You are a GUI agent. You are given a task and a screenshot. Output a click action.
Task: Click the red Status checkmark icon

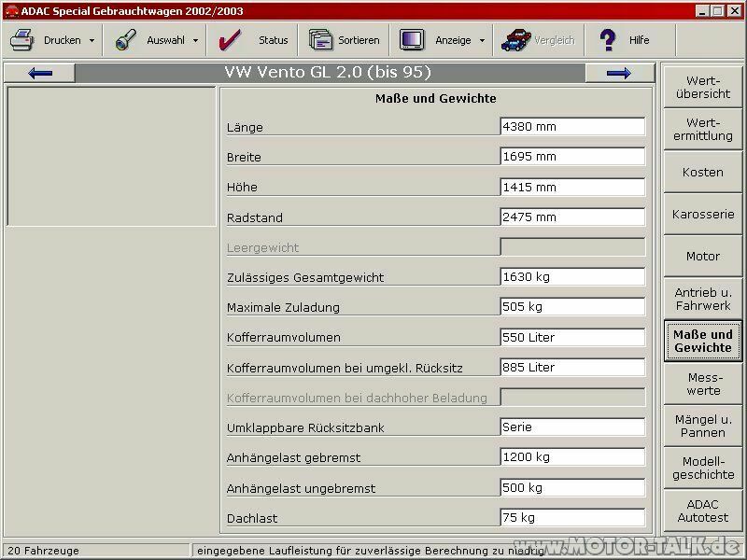(230, 40)
